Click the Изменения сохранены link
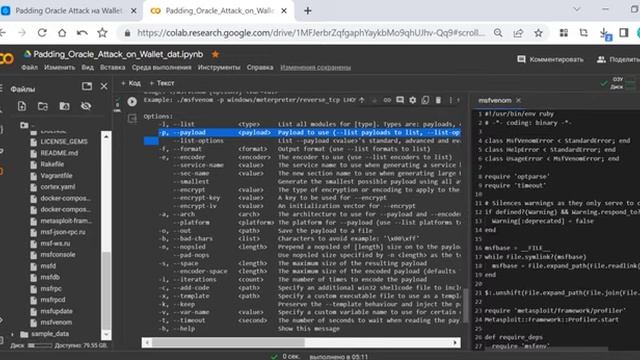The width and height of the screenshot is (640, 360). [316, 67]
